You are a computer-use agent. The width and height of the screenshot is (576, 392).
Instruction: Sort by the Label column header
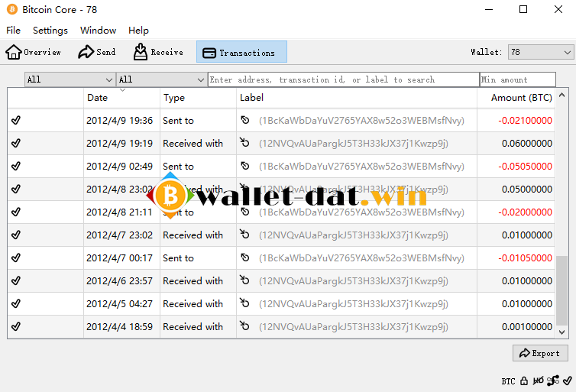click(356, 98)
